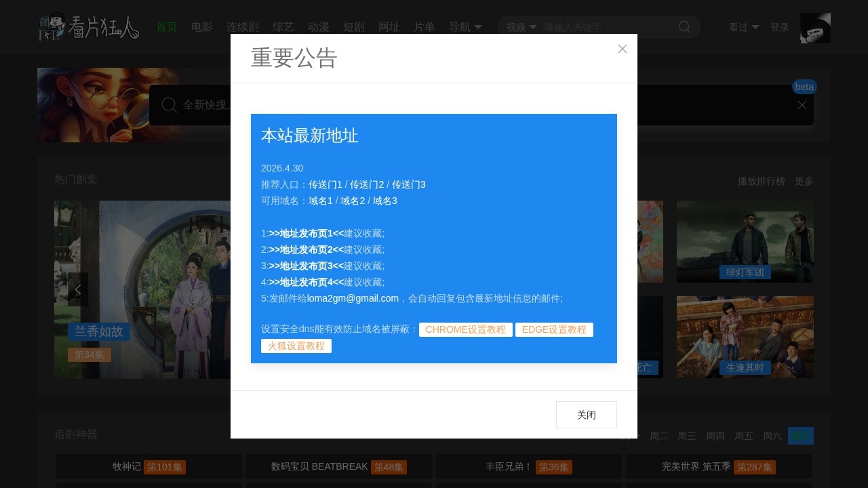Visit 地址发布页3 link
This screenshot has width=868, height=488.
307,266
